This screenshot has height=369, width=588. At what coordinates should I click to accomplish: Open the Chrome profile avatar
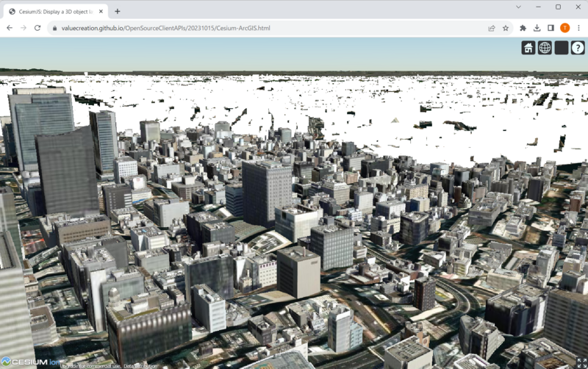pyautogui.click(x=564, y=28)
